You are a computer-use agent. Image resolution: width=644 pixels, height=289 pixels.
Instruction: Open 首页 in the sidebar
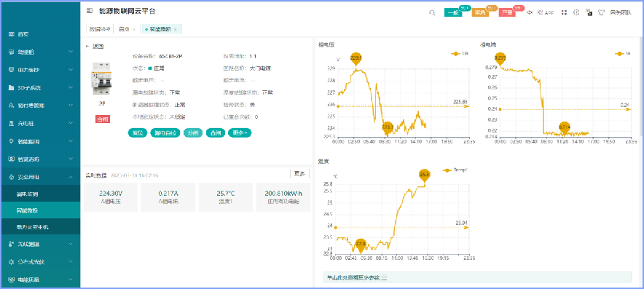(40, 34)
